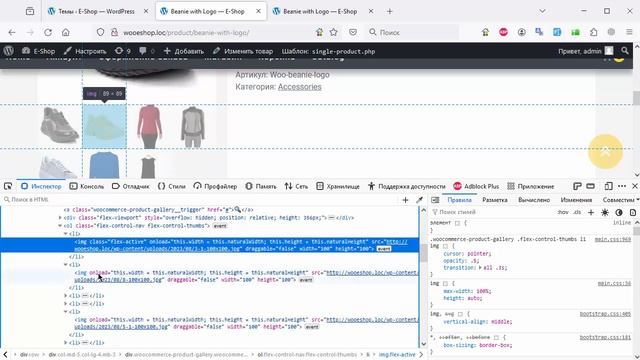Switch to the Темы E-Shop WordPress tab
The width and height of the screenshot is (640, 360).
(x=97, y=11)
